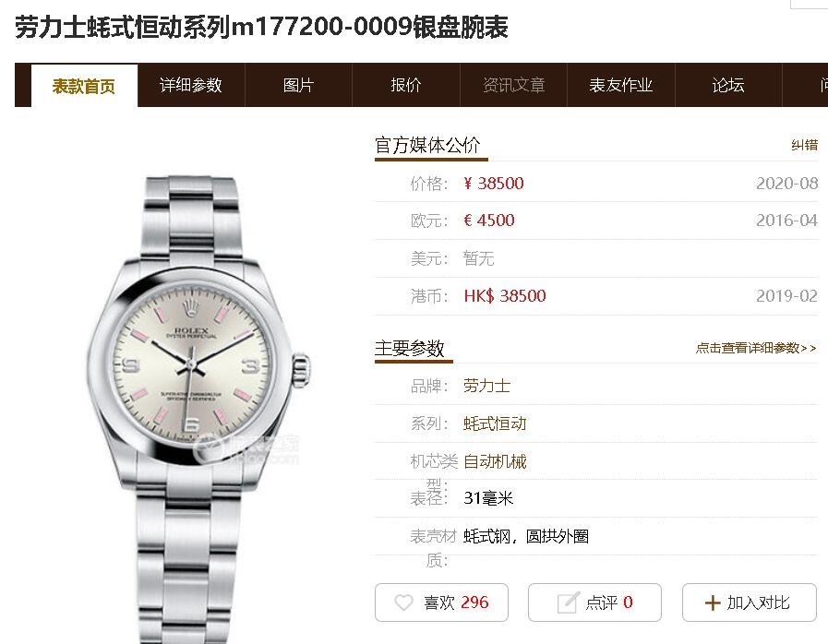The image size is (828, 644).
Task: Switch to the 论坛 tab
Action: pyautogui.click(x=728, y=85)
